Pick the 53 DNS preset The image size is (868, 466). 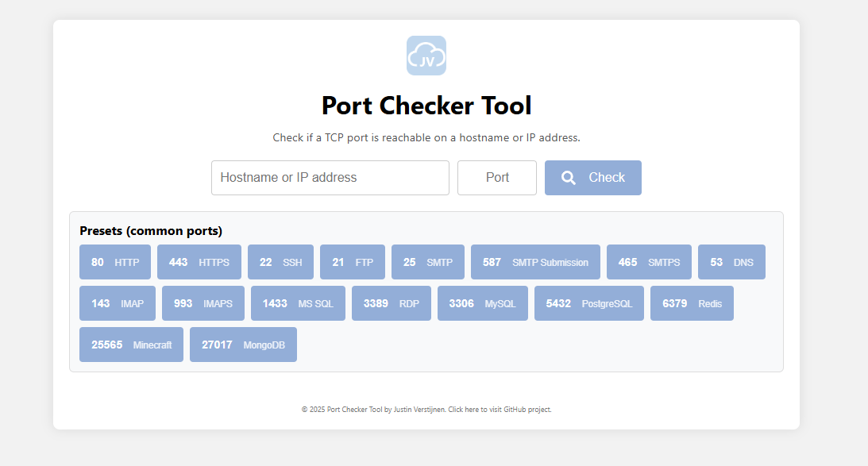point(731,262)
